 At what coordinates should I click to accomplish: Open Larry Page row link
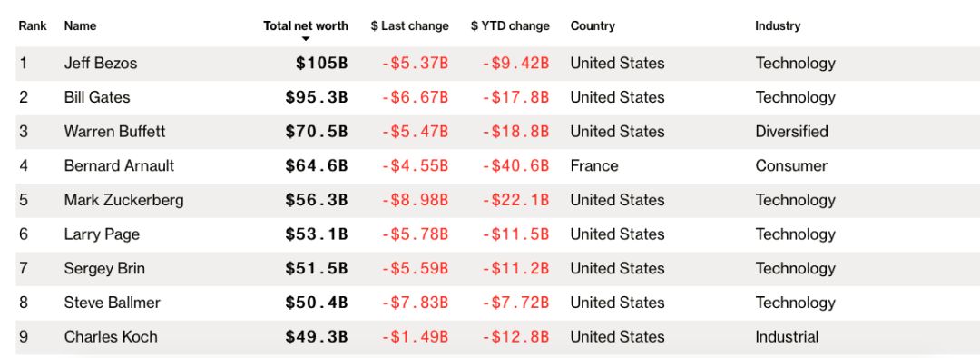click(x=102, y=234)
